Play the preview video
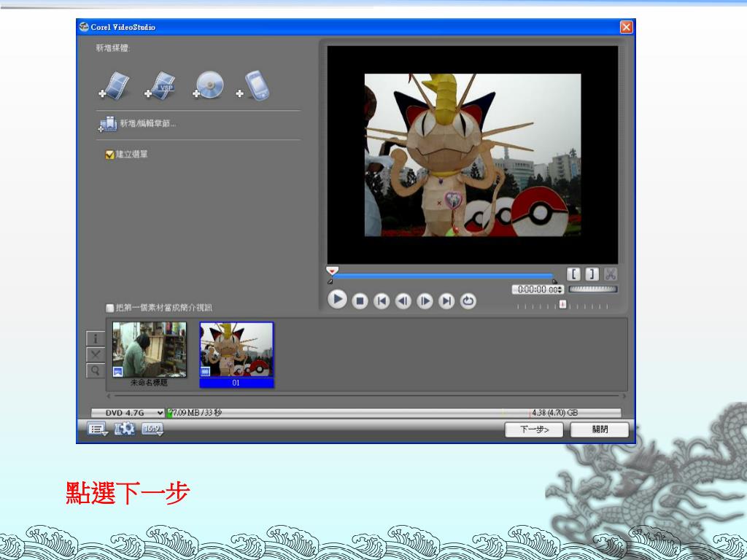 click(337, 300)
